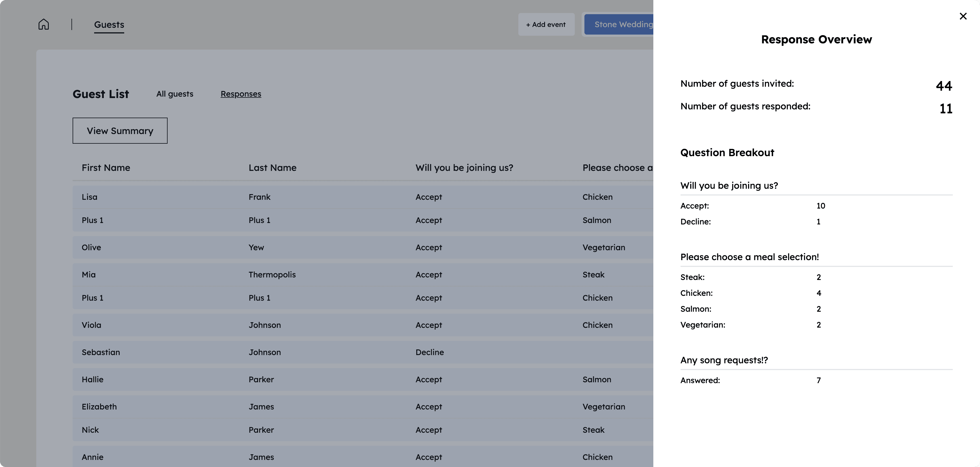Click the Question Breakout heading
Viewport: 980px width, 467px height.
coord(727,152)
